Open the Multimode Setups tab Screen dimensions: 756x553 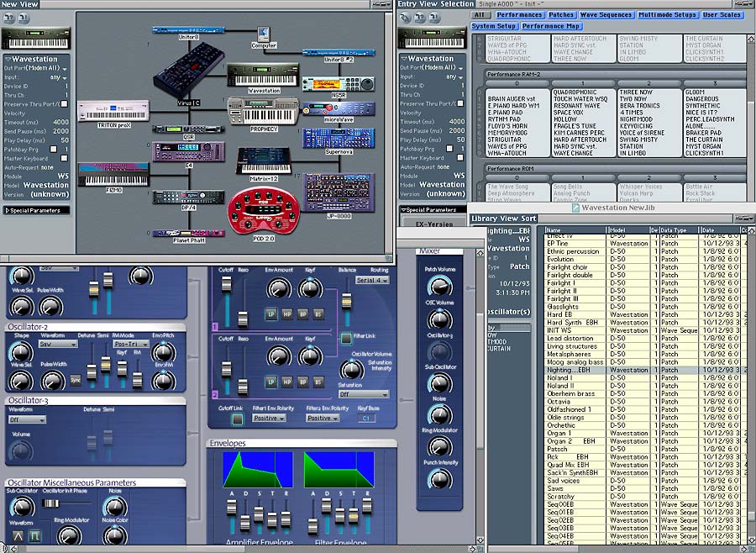coord(667,15)
